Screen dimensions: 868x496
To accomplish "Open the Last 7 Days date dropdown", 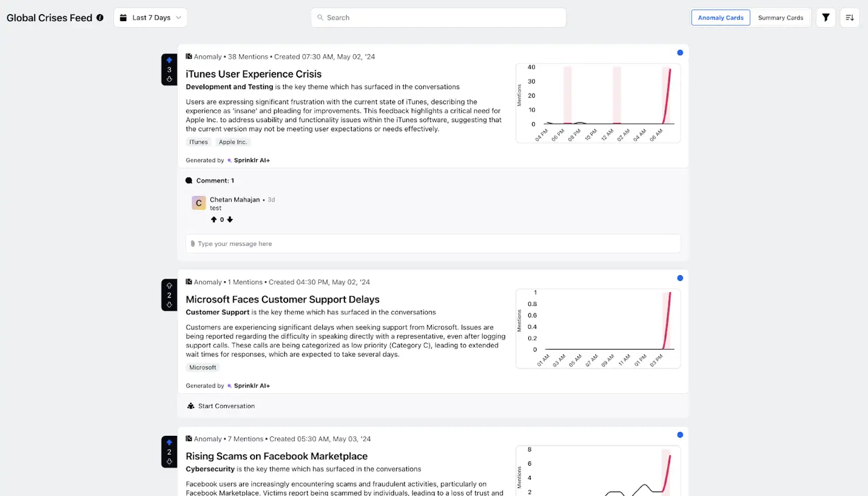I will click(150, 18).
